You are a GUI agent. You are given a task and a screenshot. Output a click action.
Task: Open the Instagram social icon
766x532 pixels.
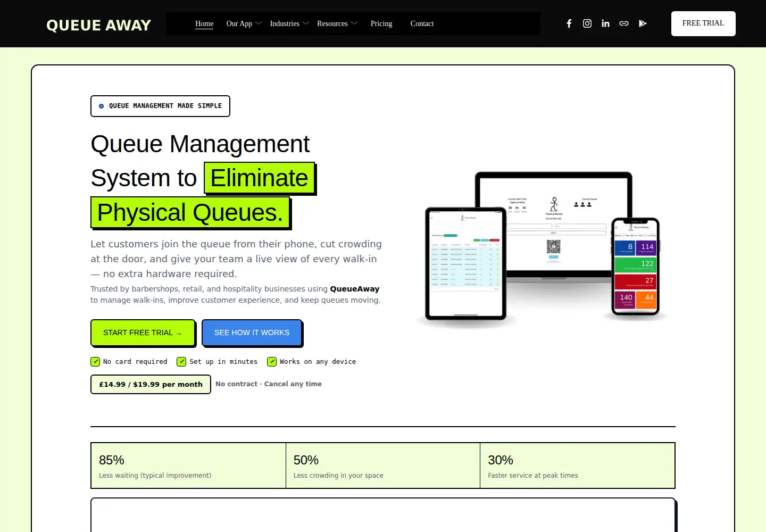[587, 23]
